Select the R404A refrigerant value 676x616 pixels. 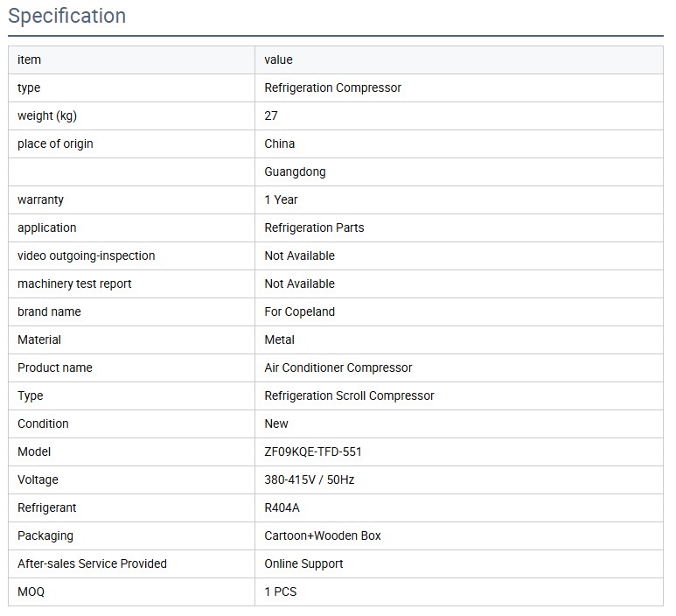pyautogui.click(x=282, y=507)
